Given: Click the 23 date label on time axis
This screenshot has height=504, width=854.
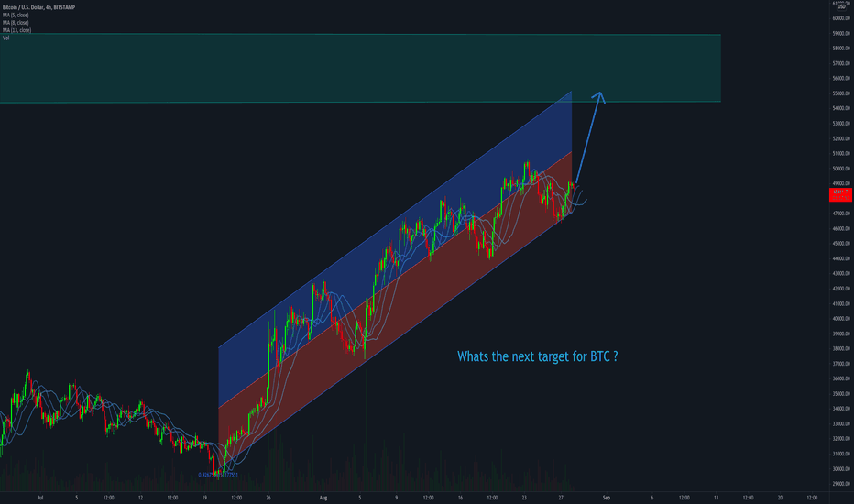Looking at the screenshot, I should tap(524, 498).
